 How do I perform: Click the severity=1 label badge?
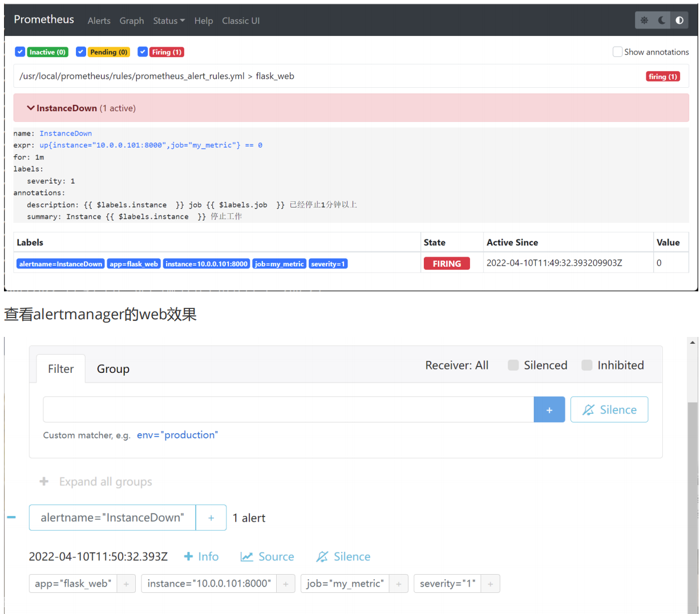tap(328, 264)
